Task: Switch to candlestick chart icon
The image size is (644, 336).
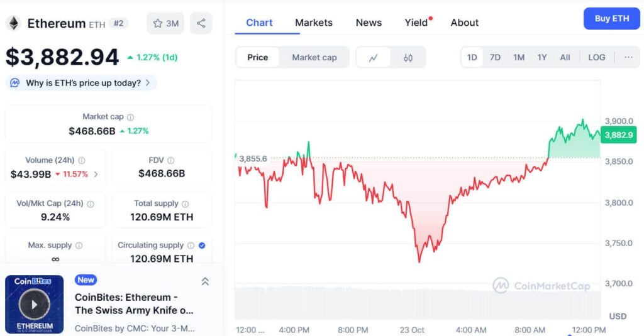Action: 408,58
